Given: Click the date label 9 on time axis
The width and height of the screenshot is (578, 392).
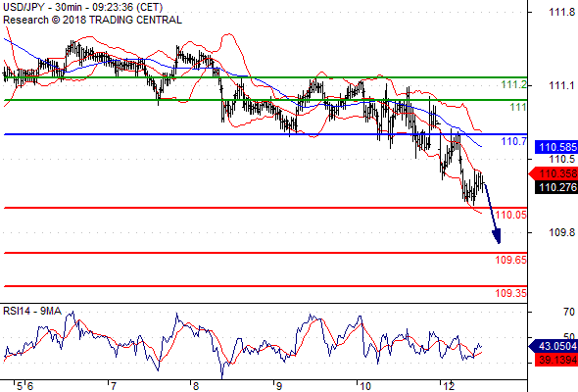Looking at the screenshot, I should [279, 386].
